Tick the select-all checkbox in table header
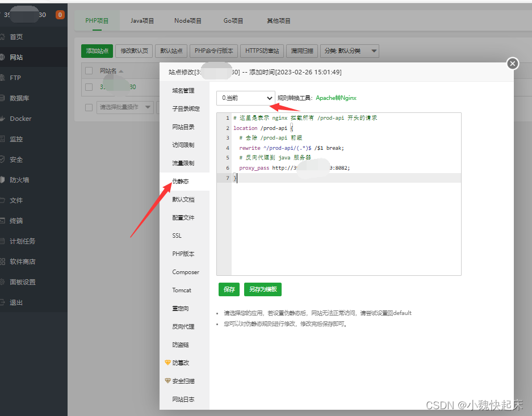Image resolution: width=532 pixels, height=416 pixels. 89,70
